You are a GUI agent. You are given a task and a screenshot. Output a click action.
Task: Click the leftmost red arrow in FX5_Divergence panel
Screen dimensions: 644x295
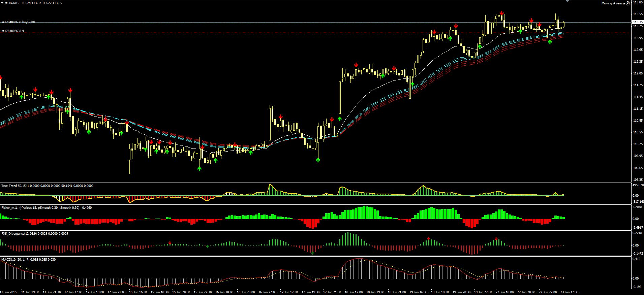point(170,243)
